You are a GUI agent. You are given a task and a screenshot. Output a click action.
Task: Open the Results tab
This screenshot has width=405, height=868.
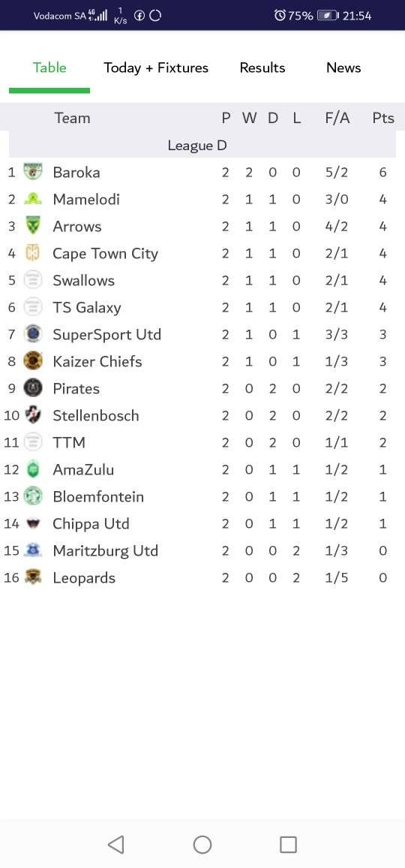coord(262,68)
